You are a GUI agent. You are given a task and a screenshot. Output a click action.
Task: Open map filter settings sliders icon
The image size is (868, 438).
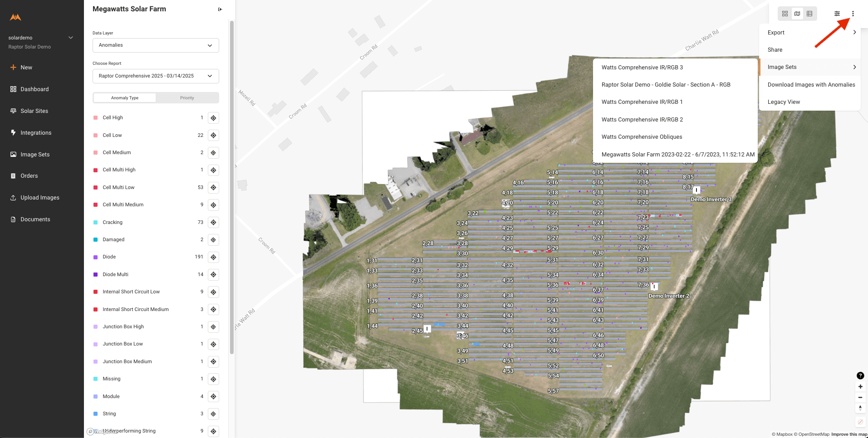837,14
